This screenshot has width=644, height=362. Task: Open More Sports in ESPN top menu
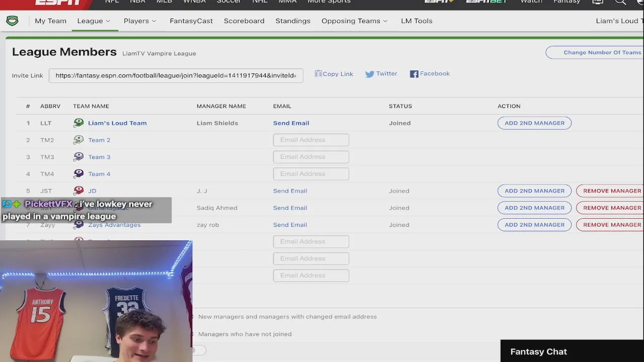(x=329, y=2)
